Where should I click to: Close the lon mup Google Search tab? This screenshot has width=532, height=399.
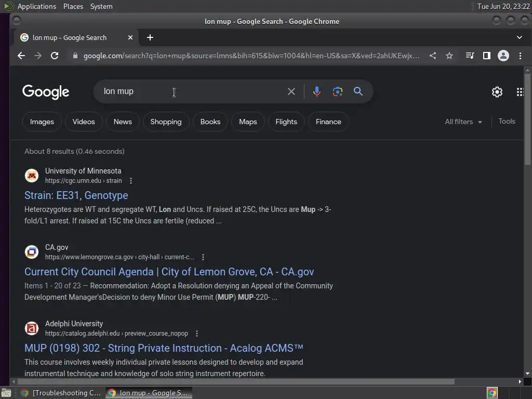[x=130, y=37]
